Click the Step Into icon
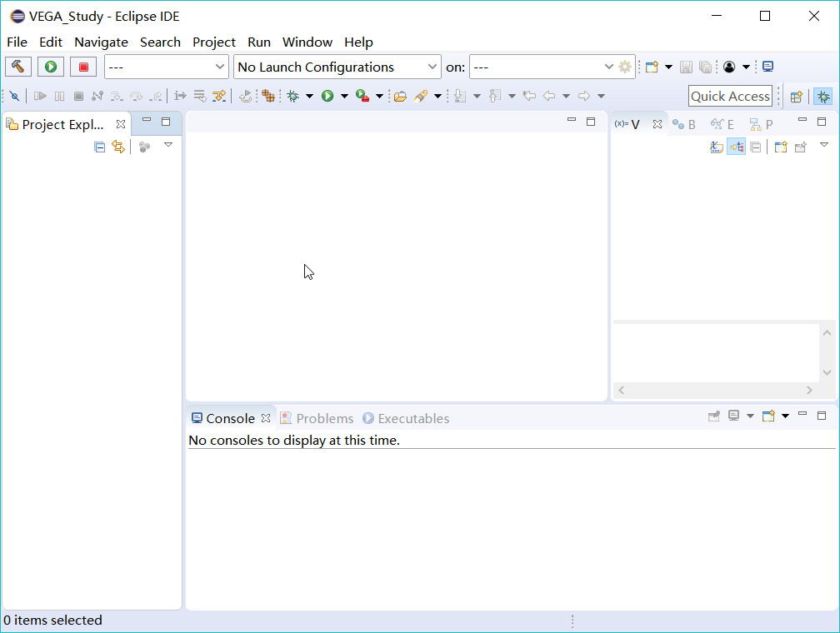Screen dimensions: 840x633 tap(117, 96)
